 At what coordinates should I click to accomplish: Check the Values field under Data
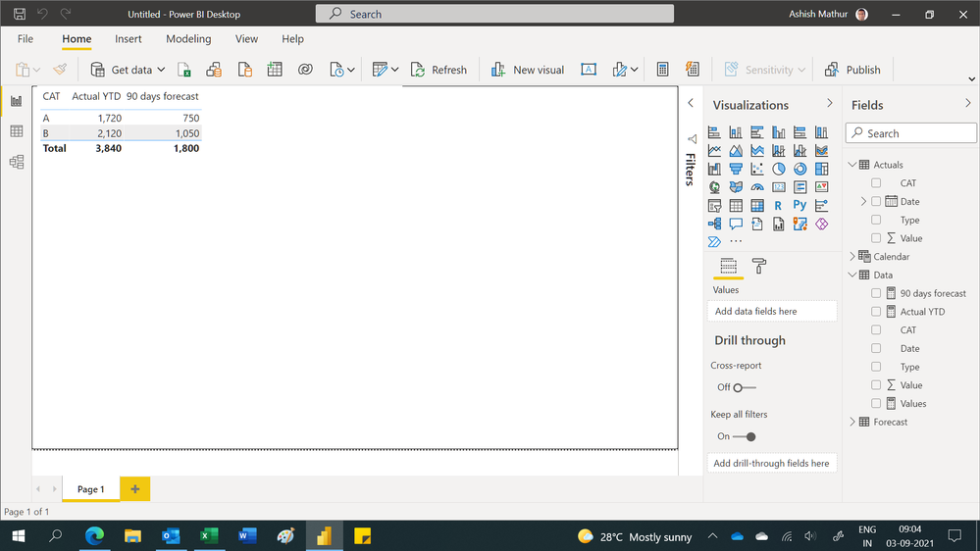(x=876, y=404)
